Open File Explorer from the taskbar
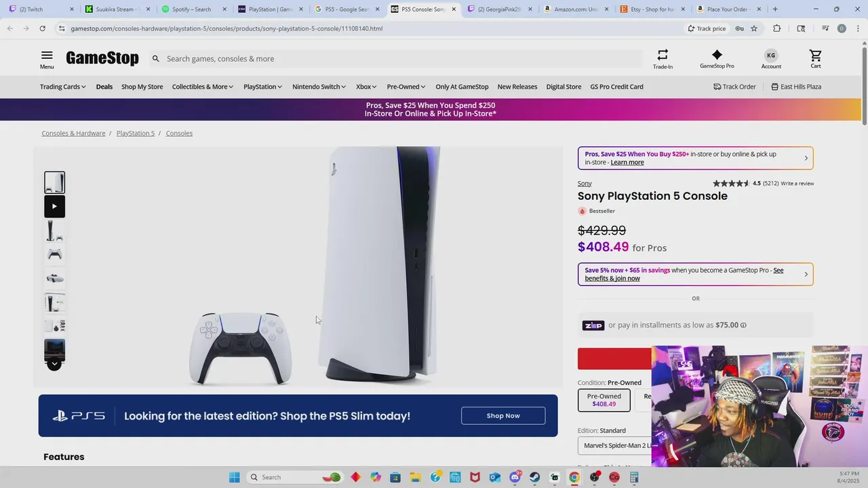Image resolution: width=868 pixels, height=488 pixels. tap(415, 477)
